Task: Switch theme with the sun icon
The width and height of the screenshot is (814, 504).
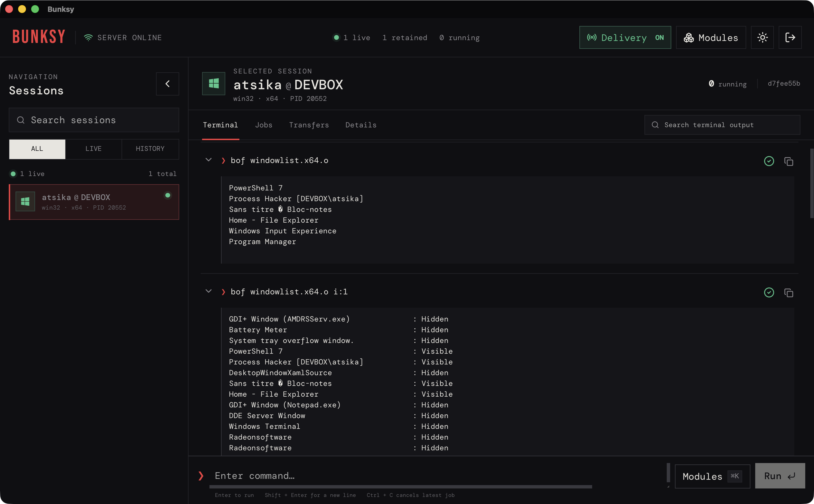Action: pos(762,37)
